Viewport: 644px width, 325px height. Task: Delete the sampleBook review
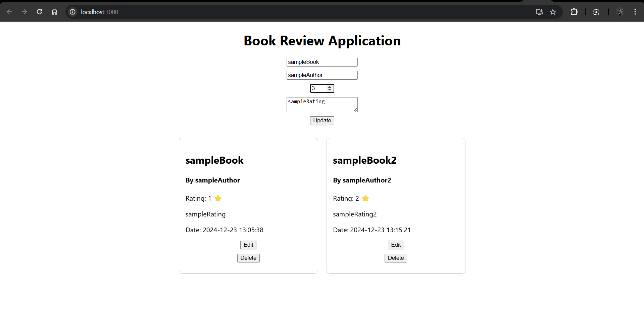pyautogui.click(x=248, y=258)
